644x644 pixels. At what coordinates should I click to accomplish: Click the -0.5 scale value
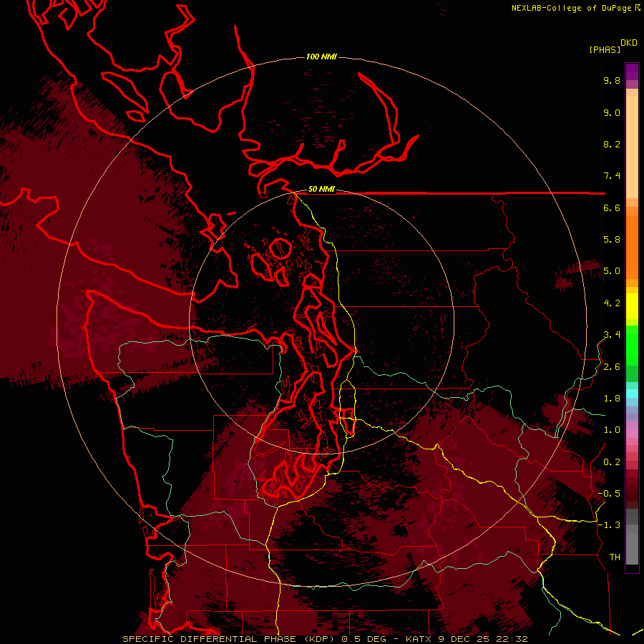(609, 494)
